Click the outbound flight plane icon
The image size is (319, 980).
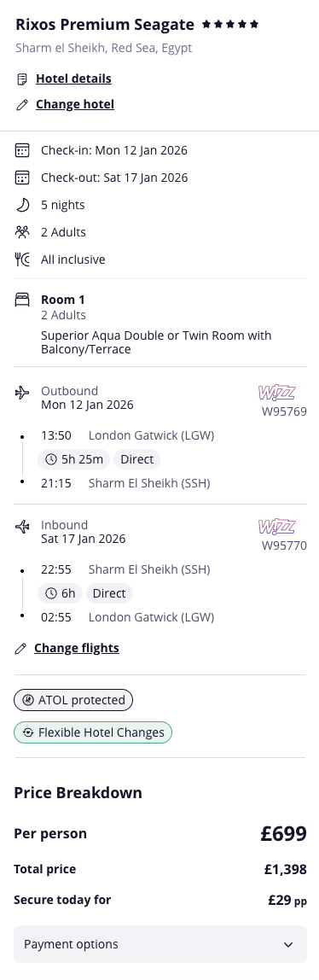[x=22, y=393]
